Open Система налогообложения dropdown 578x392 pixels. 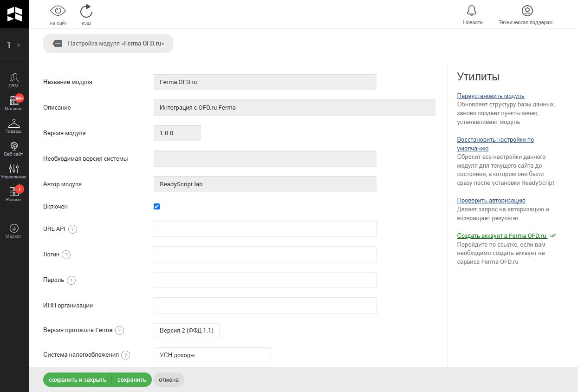(212, 355)
